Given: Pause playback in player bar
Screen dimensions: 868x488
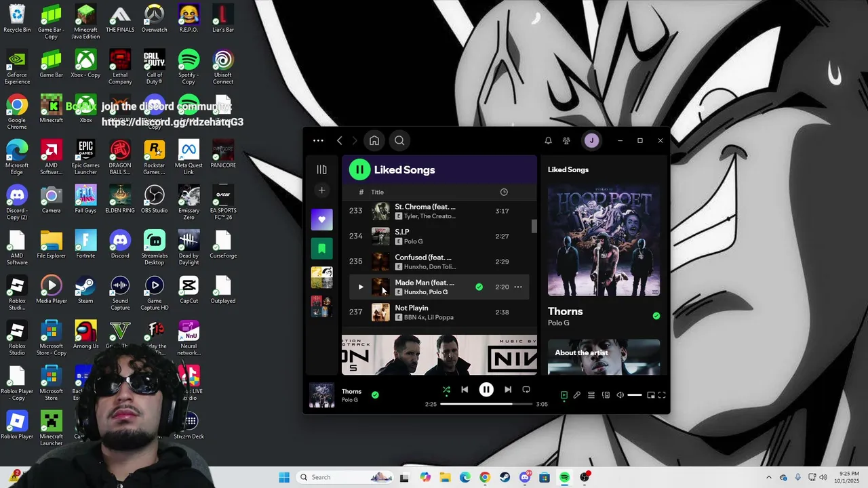Looking at the screenshot, I should click(x=486, y=390).
